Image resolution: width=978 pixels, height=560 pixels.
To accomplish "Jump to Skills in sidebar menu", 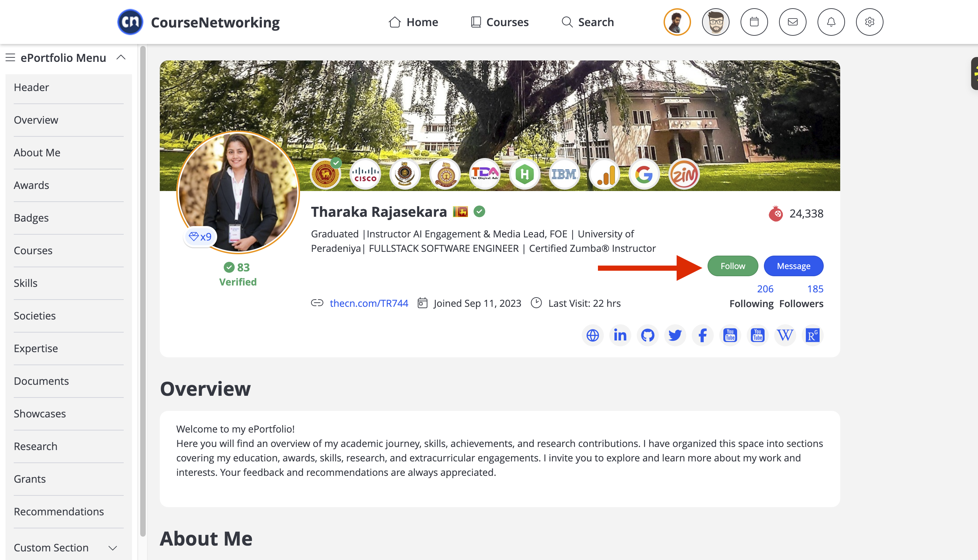I will tap(69, 283).
